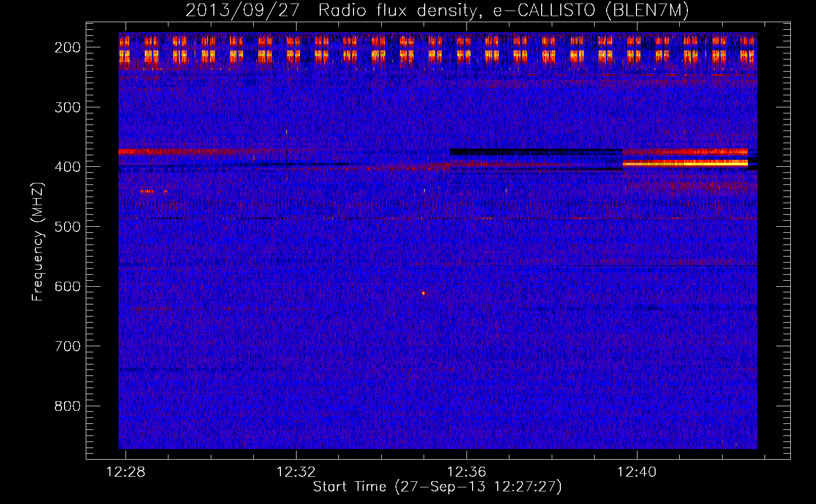
Task: Click the black band starting at 12:36 near 375 MHz
Action: [x=536, y=151]
